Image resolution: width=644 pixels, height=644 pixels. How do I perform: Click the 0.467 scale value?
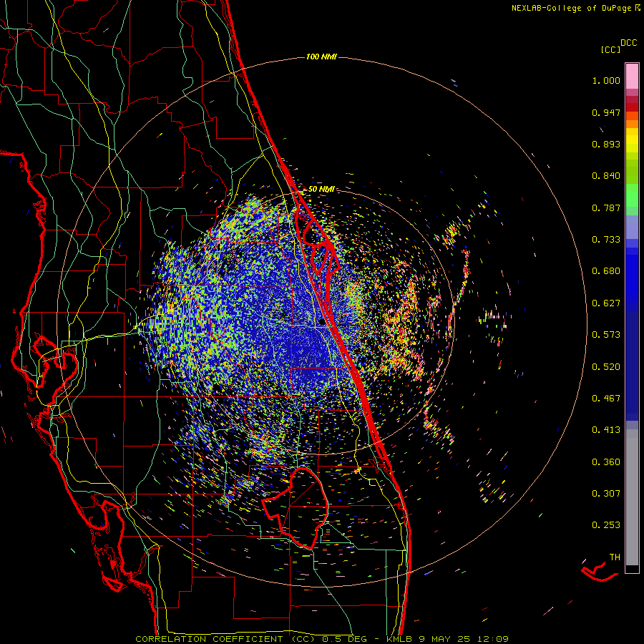pyautogui.click(x=606, y=399)
